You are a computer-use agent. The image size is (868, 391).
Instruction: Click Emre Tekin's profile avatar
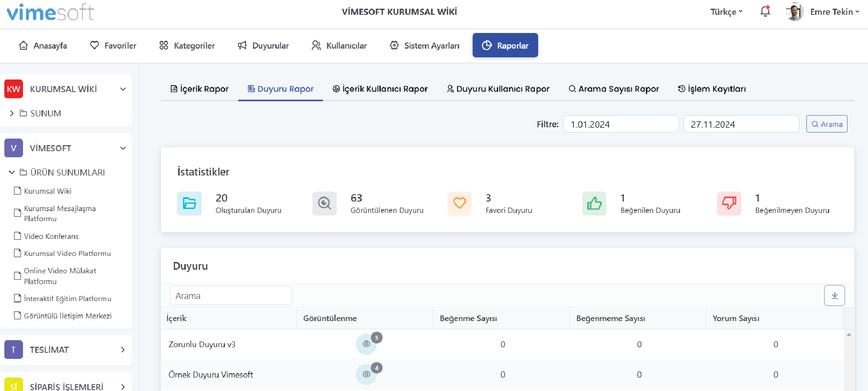[795, 12]
